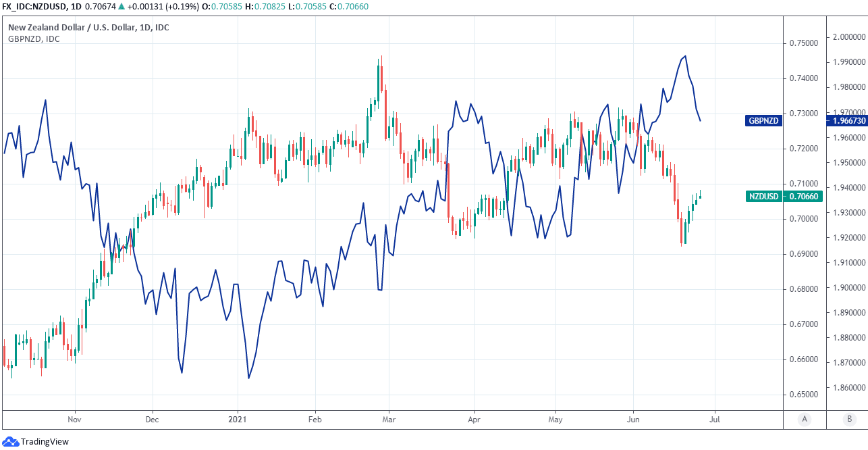Image resolution: width=868 pixels, height=450 pixels.
Task: Click the GBPNZD, IDC comparison legend
Action: tap(34, 39)
